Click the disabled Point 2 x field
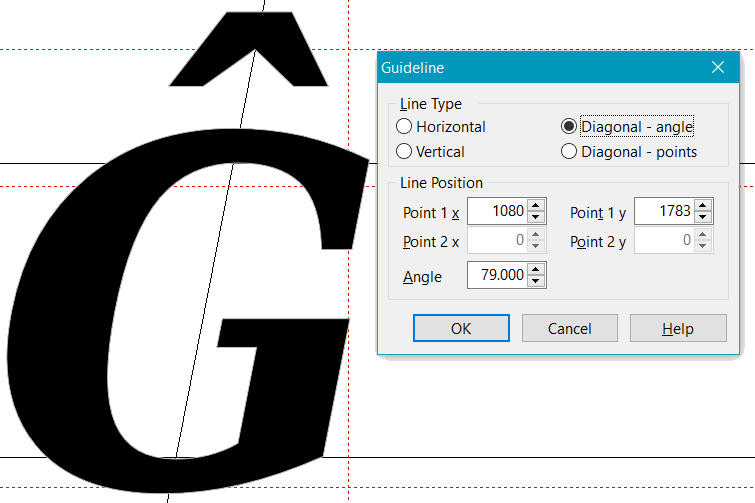This screenshot has width=755, height=503. (x=497, y=240)
